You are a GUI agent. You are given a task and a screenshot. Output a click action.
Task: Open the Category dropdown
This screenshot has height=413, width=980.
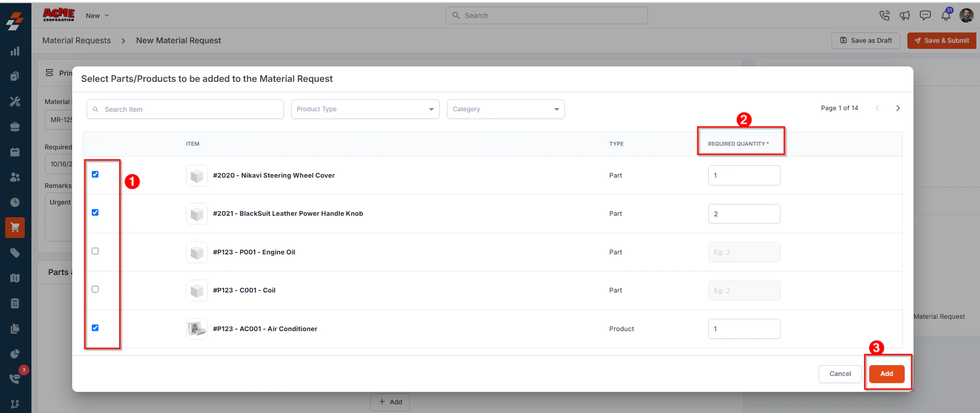pos(506,109)
